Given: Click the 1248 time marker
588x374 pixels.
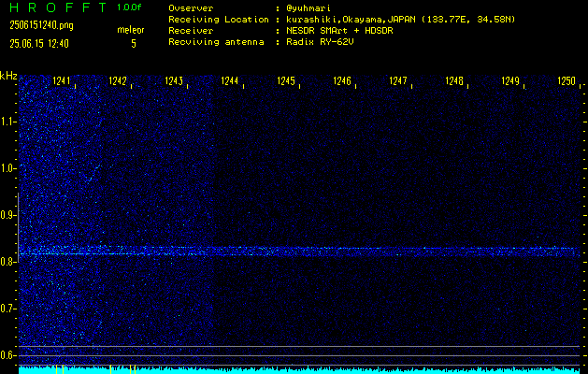Looking at the screenshot, I should (x=454, y=81).
